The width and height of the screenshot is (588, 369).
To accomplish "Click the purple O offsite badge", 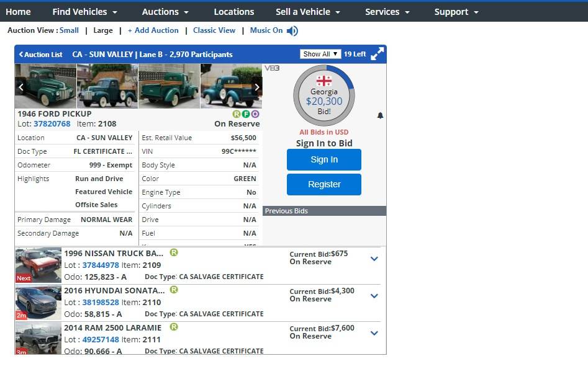I will coord(255,114).
